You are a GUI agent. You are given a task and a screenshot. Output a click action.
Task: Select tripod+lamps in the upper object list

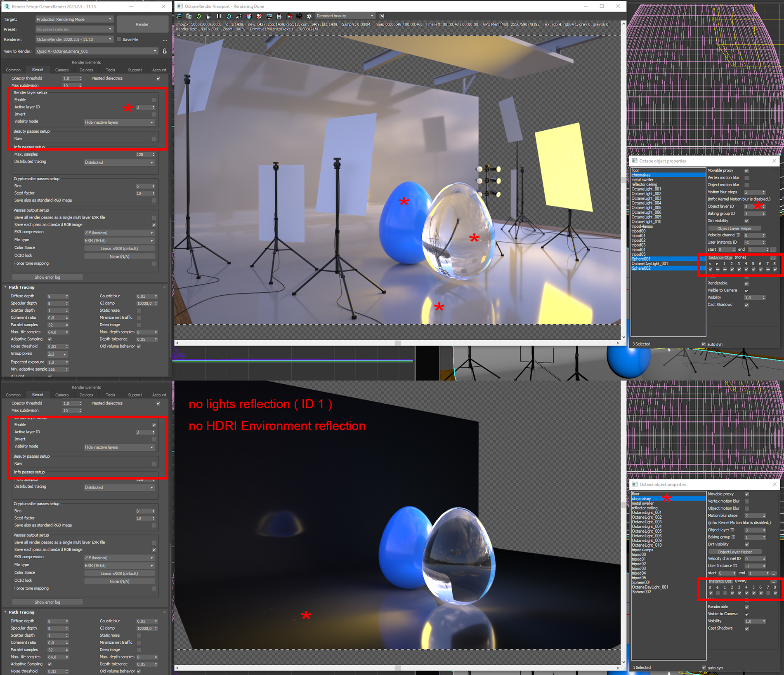pos(668,226)
